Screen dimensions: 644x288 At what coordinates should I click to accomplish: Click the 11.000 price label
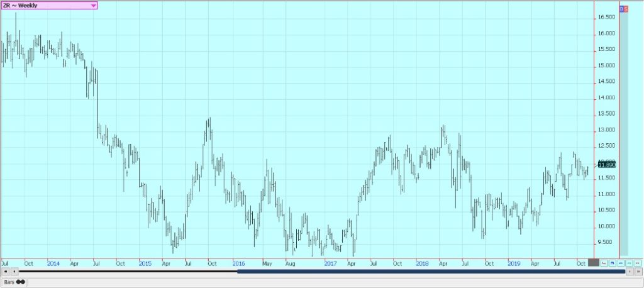pos(606,194)
